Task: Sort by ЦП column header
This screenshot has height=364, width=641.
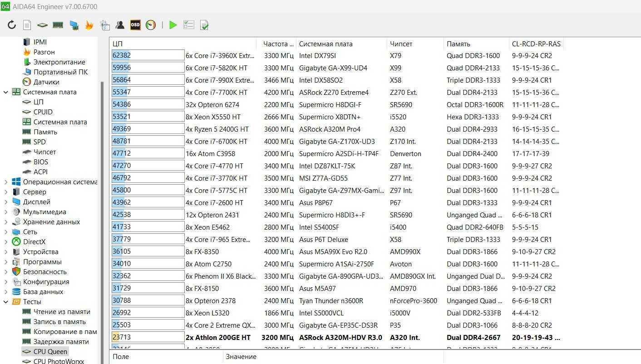Action: tap(183, 44)
